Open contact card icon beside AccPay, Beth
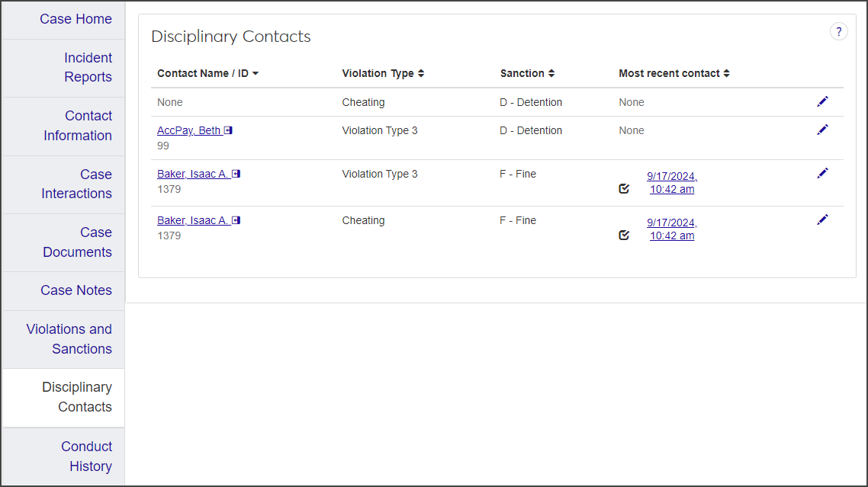This screenshot has width=868, height=487. pos(228,130)
